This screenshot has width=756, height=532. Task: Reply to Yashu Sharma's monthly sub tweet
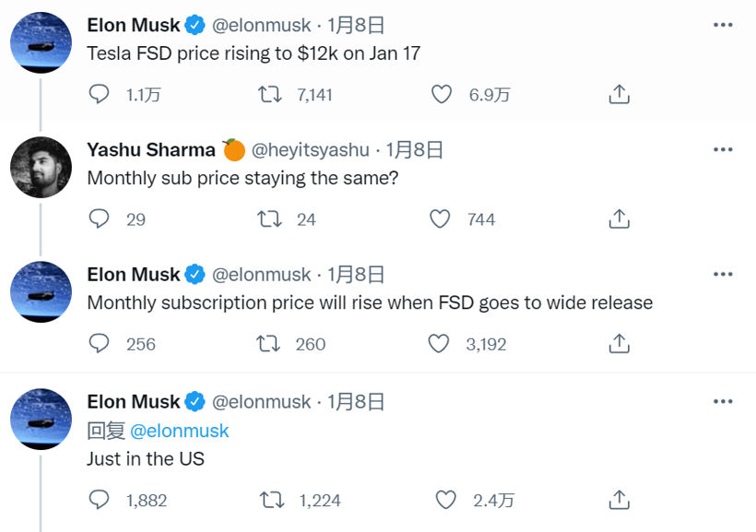(x=99, y=219)
